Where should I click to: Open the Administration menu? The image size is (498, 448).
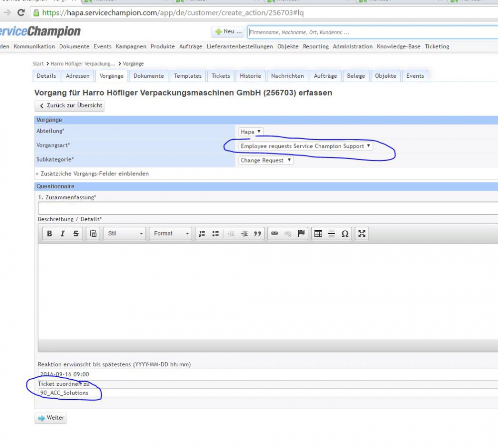(353, 46)
